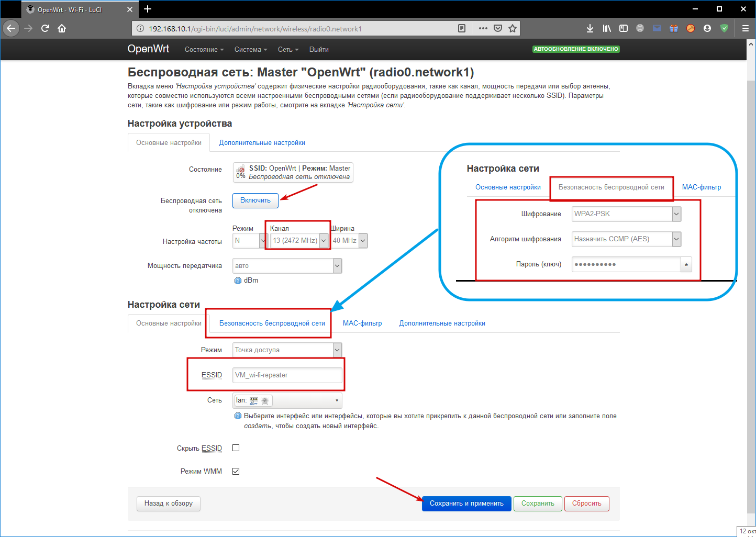756x537 pixels.
Task: Expand the Сеть navigation menu
Action: click(288, 50)
